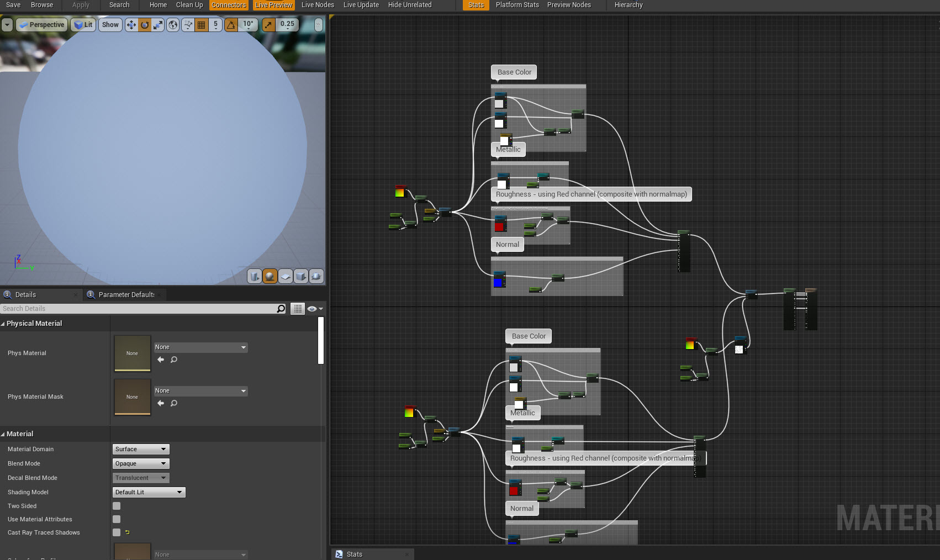The height and width of the screenshot is (560, 940).
Task: Browse to Phys Material asset magnifier icon
Action: (x=174, y=360)
